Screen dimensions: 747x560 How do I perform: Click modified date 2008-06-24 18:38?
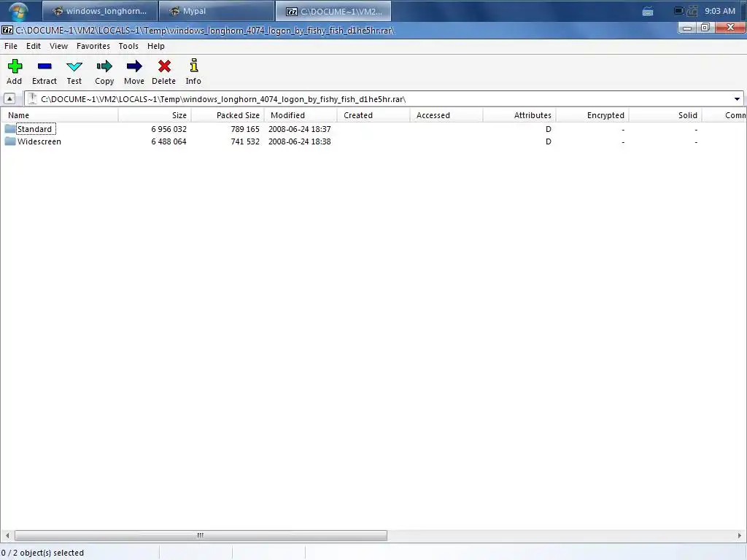tap(300, 141)
